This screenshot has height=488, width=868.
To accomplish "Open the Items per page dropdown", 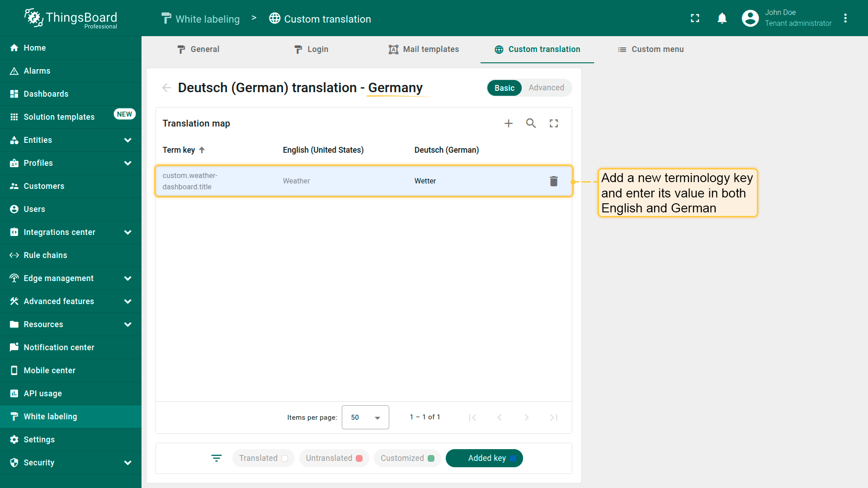I will click(x=365, y=417).
